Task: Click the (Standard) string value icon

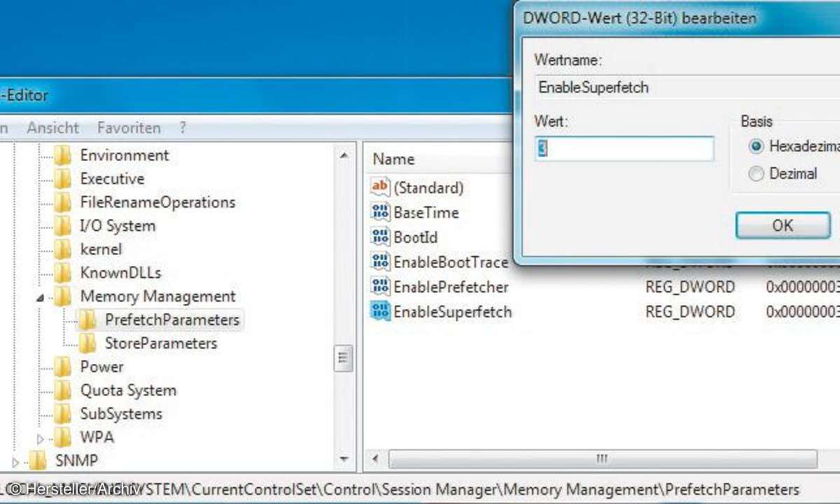Action: pos(380,187)
